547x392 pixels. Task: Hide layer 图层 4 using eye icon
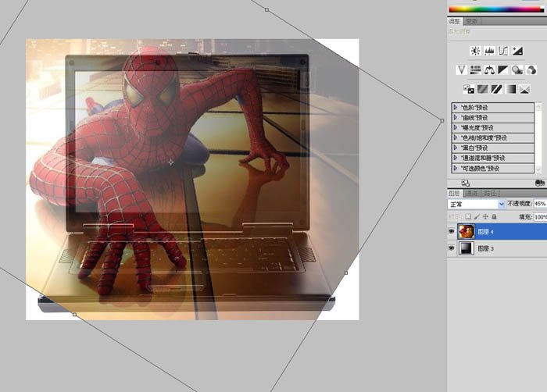click(x=452, y=230)
